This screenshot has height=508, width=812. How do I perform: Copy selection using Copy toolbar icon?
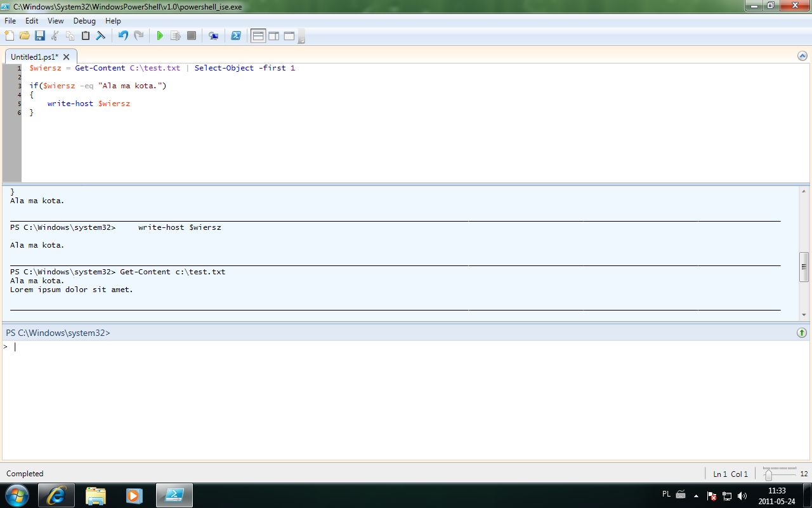pos(70,36)
